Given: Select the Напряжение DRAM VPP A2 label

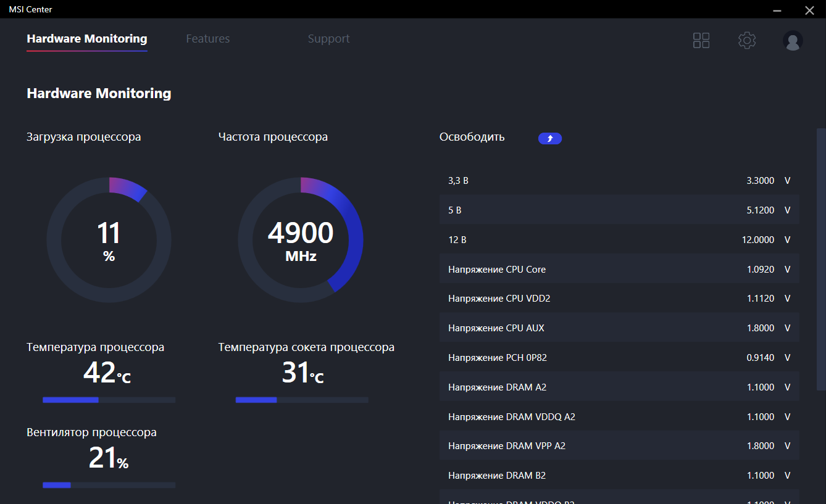Looking at the screenshot, I should pos(507,446).
